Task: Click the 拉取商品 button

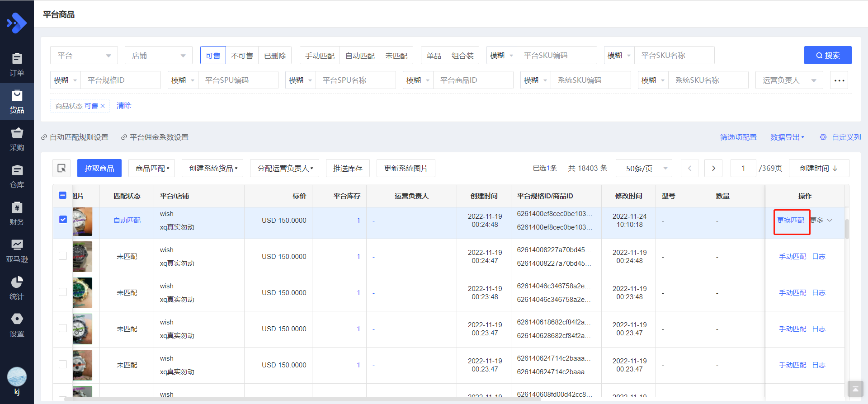Action: (x=99, y=168)
